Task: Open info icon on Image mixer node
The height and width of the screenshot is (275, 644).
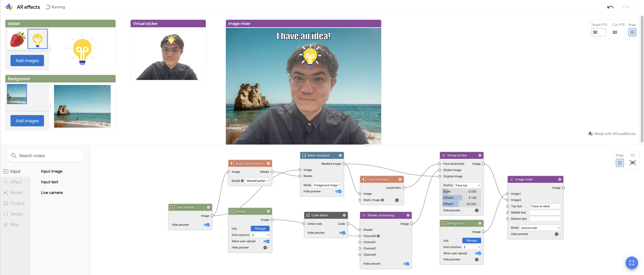Action: pyautogui.click(x=559, y=179)
